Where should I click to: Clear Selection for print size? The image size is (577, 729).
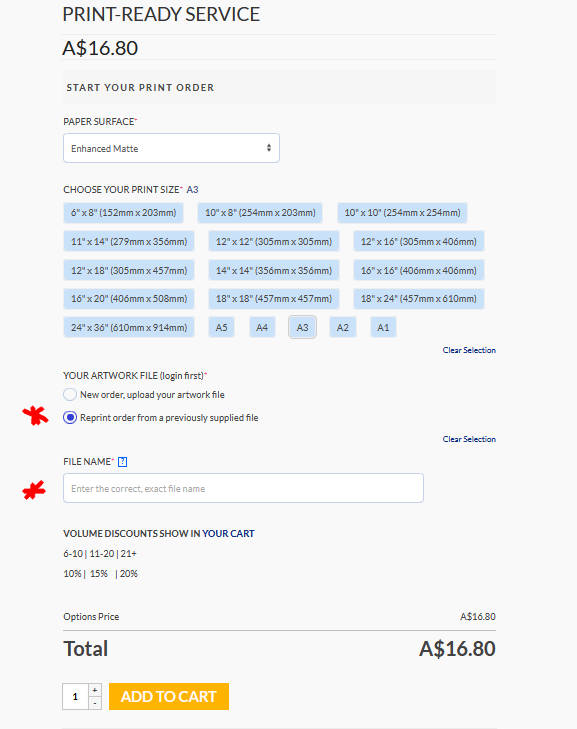(x=469, y=350)
